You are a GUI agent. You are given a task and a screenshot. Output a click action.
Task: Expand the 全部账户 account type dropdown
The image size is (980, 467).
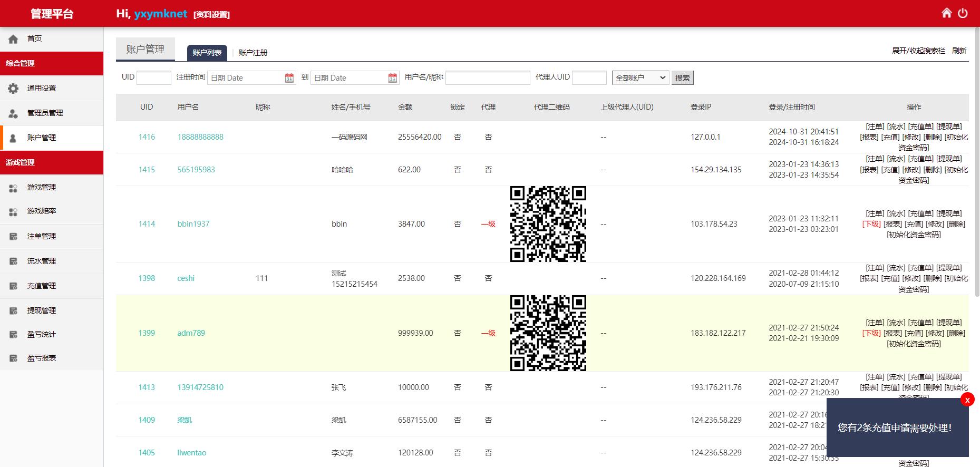click(641, 77)
